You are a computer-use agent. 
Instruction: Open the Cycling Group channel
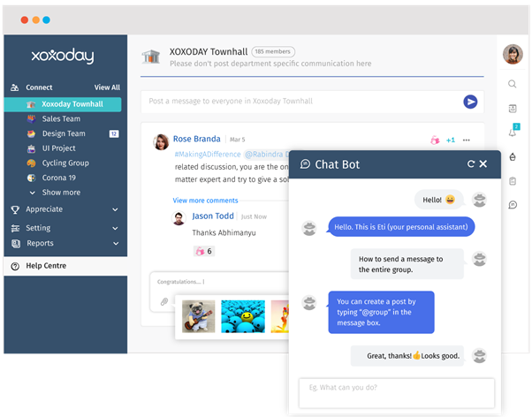pyautogui.click(x=65, y=163)
